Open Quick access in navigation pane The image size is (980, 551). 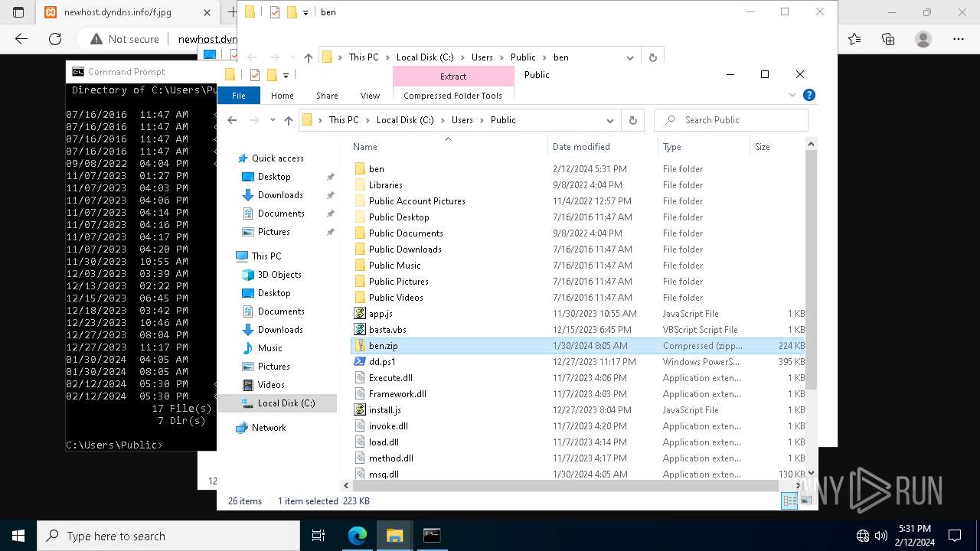point(277,158)
